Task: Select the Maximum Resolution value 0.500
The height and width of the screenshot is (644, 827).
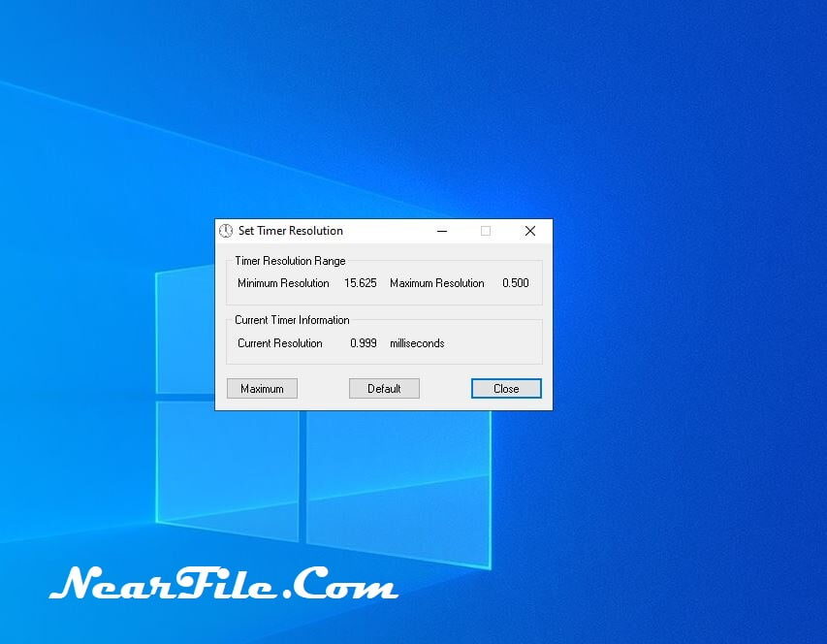Action: tap(515, 283)
